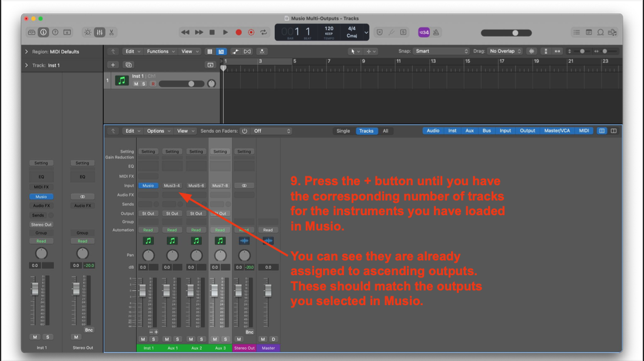Open the Note Pads icon
Image resolution: width=644 pixels, height=361 pixels.
(589, 32)
